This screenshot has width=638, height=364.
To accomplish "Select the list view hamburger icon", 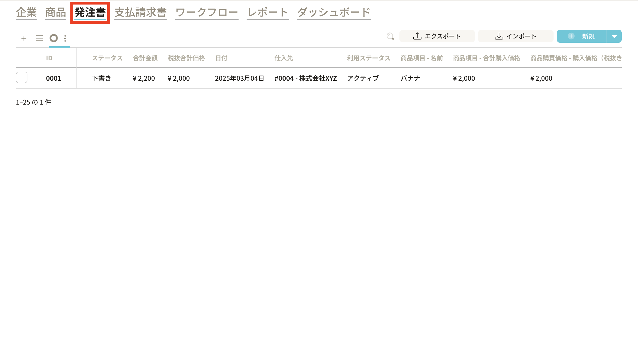I will [39, 38].
